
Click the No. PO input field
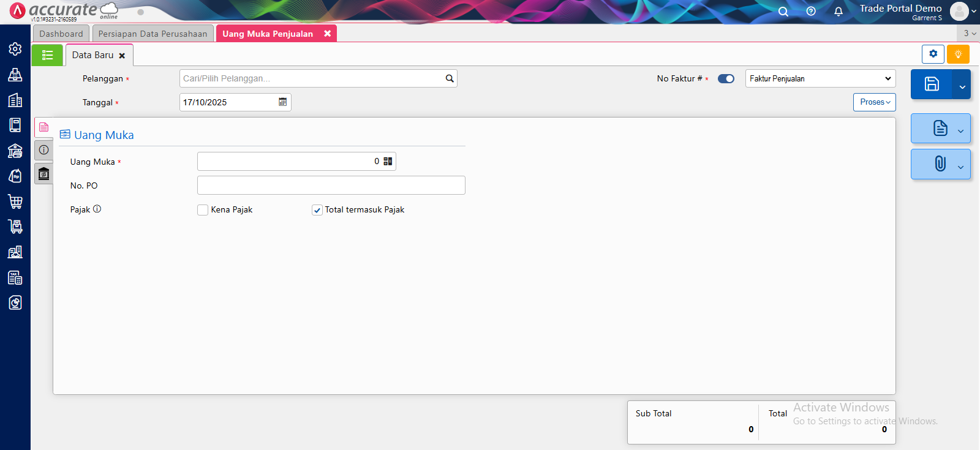click(331, 186)
